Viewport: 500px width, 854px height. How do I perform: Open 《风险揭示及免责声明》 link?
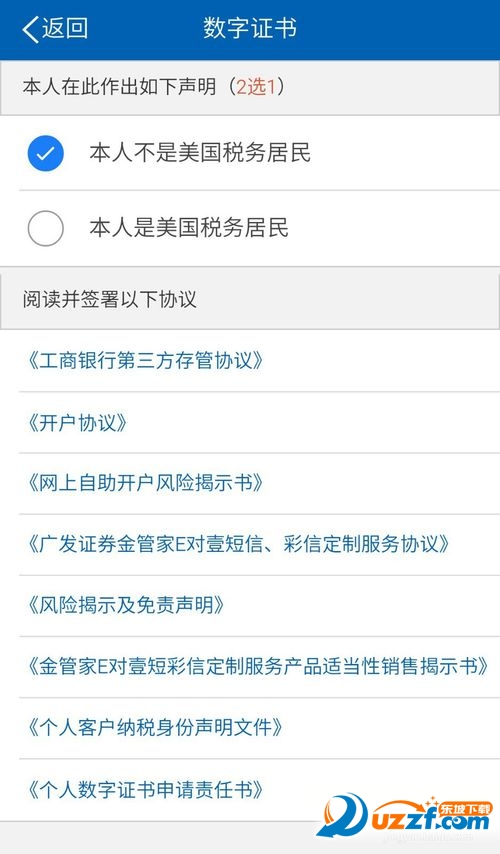click(x=126, y=605)
